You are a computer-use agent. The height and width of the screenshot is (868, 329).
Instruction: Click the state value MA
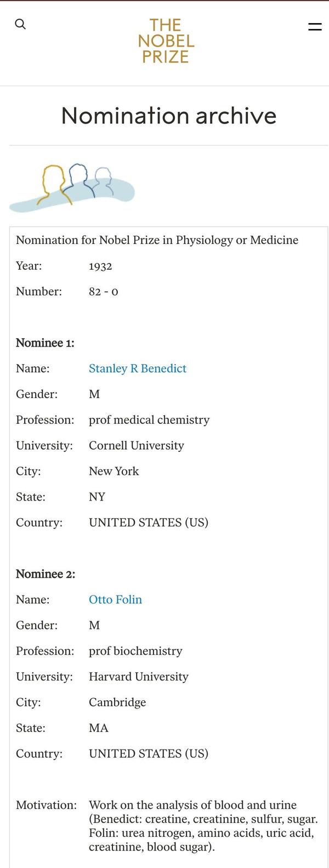[99, 728]
